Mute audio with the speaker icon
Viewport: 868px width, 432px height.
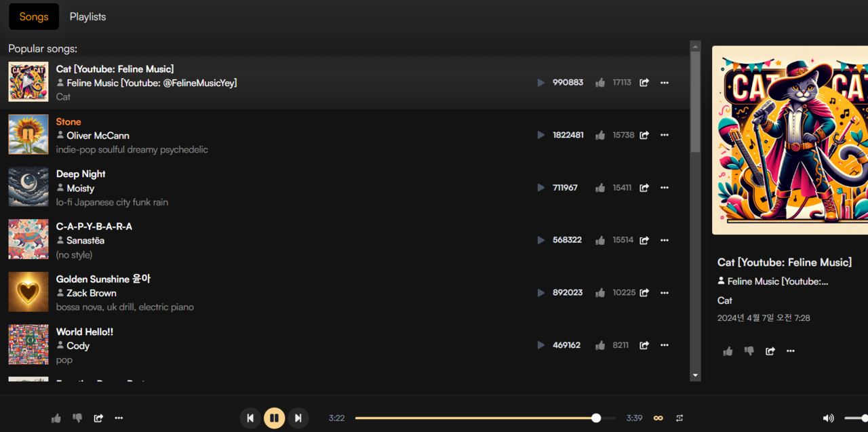click(828, 418)
